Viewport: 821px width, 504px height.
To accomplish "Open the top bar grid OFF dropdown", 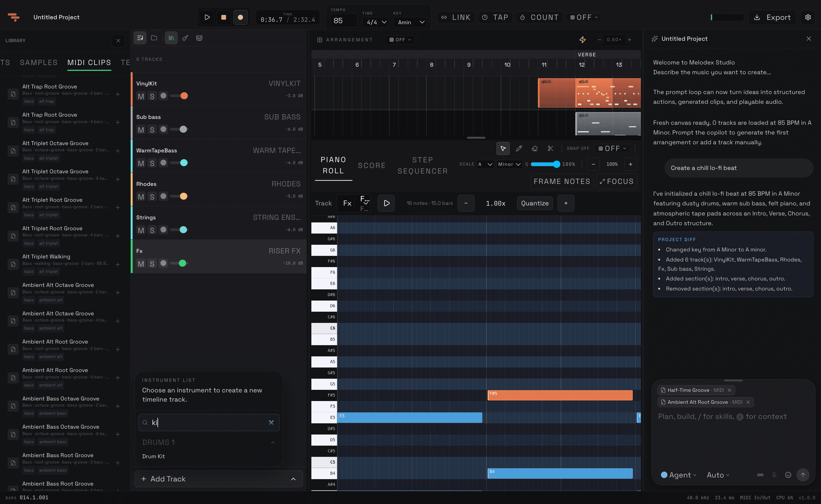I will [x=584, y=17].
